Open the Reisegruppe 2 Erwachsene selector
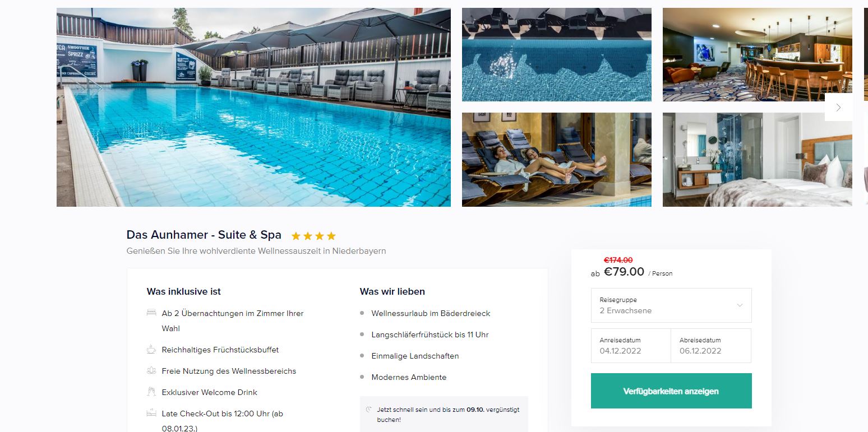 [671, 305]
